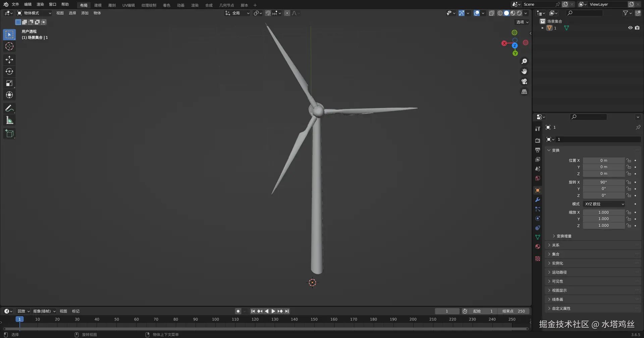
Task: Toggle camera view in viewport
Action: coord(524,81)
